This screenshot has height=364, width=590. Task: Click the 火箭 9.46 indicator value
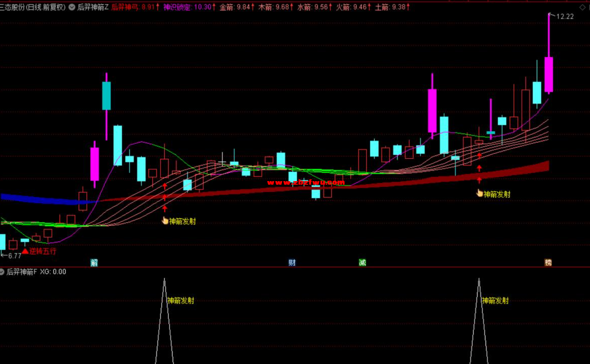click(354, 7)
